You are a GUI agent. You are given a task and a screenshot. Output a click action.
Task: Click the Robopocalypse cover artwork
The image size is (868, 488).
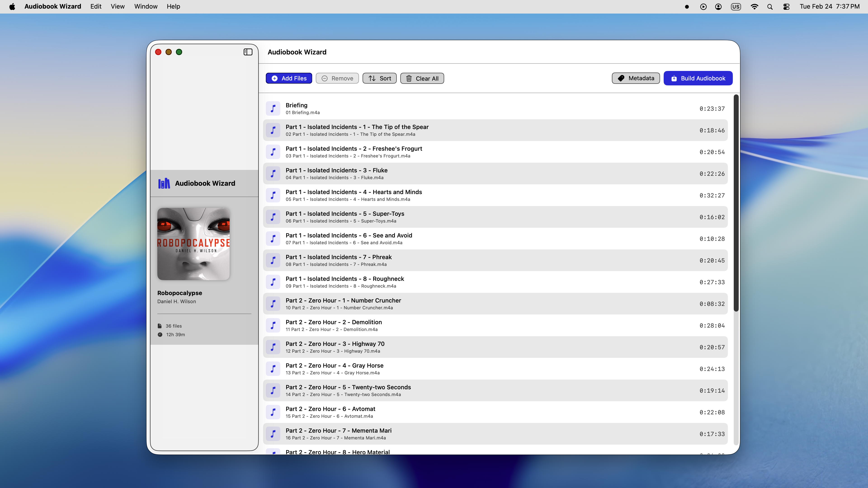[194, 244]
